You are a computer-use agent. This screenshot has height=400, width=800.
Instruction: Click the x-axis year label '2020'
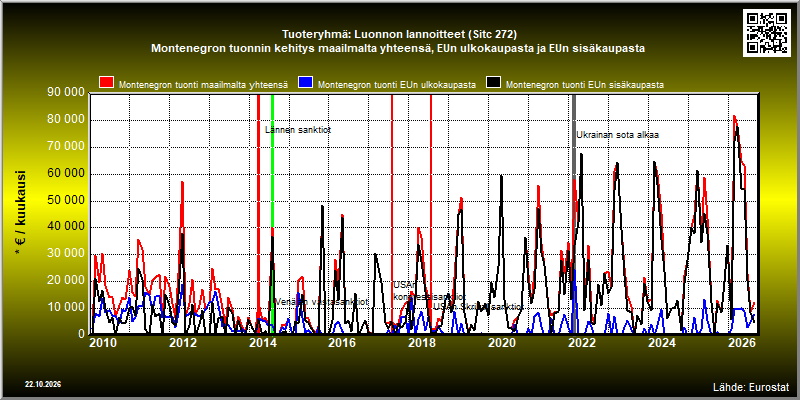(x=503, y=343)
